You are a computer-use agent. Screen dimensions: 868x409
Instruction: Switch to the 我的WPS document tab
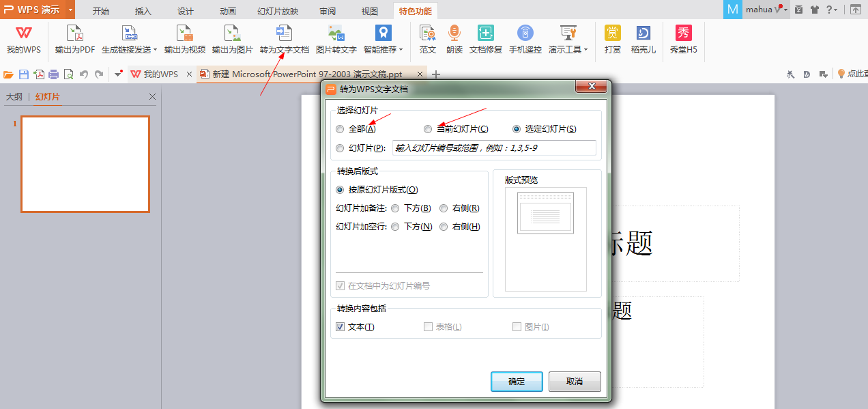coord(161,74)
